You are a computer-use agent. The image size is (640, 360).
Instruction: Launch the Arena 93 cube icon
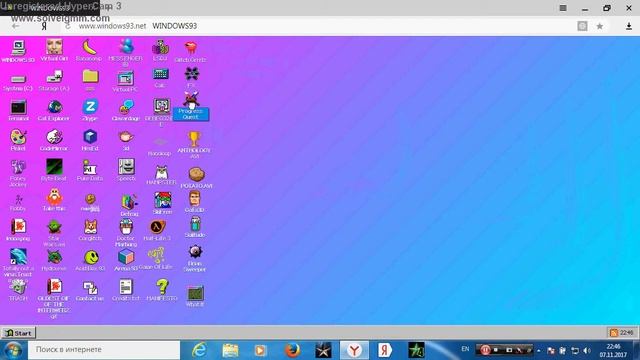126,257
